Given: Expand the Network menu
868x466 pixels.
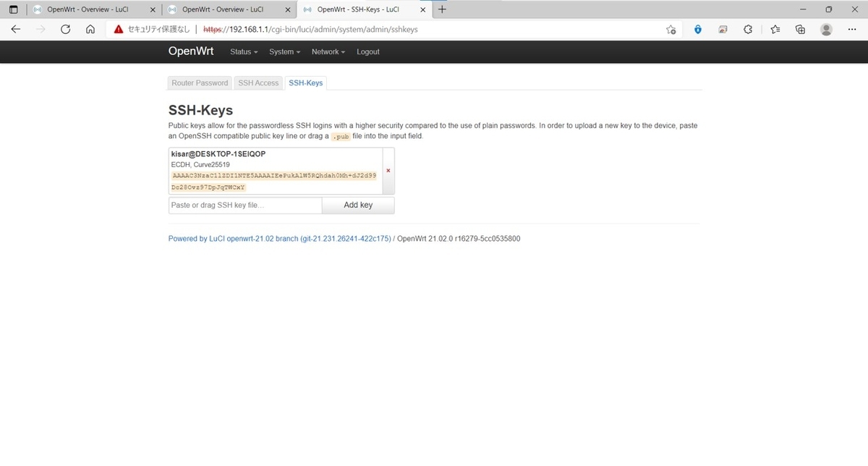Looking at the screenshot, I should click(x=328, y=52).
